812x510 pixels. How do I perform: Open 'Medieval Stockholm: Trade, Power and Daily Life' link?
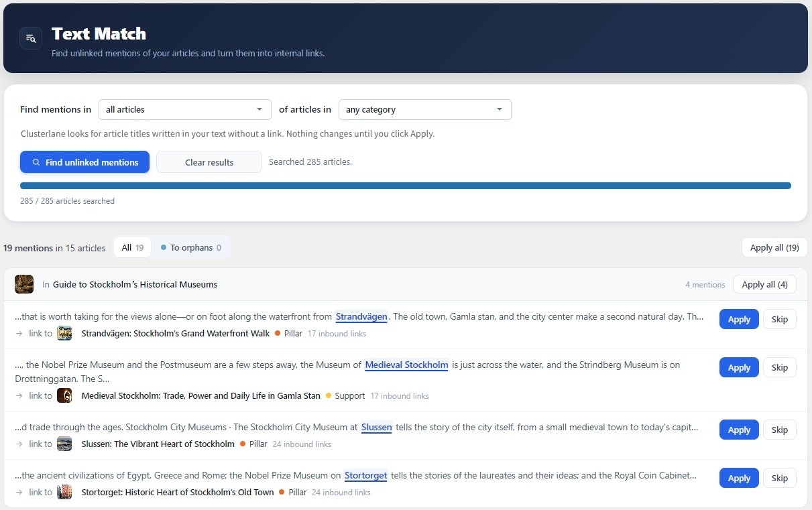point(201,395)
